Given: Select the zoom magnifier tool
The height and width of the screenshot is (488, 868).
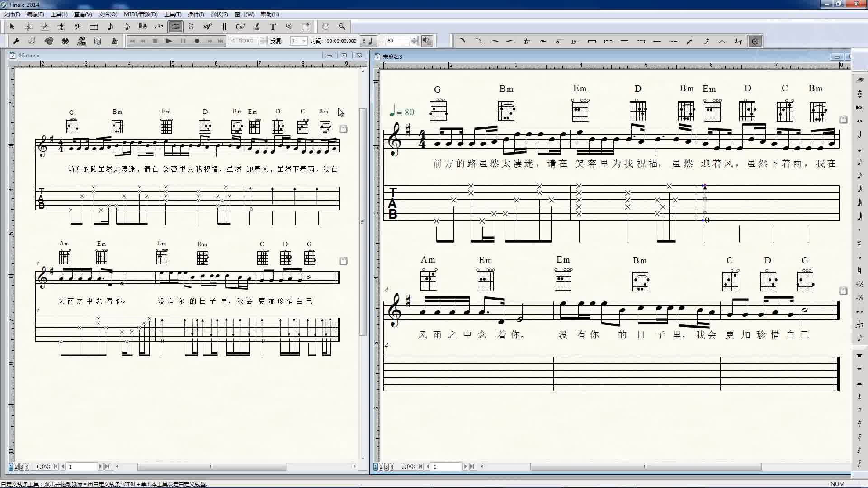Looking at the screenshot, I should [342, 26].
